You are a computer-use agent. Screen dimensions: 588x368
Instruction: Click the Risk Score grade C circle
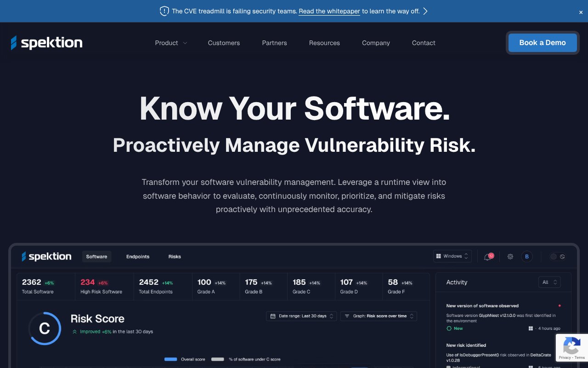(45, 328)
